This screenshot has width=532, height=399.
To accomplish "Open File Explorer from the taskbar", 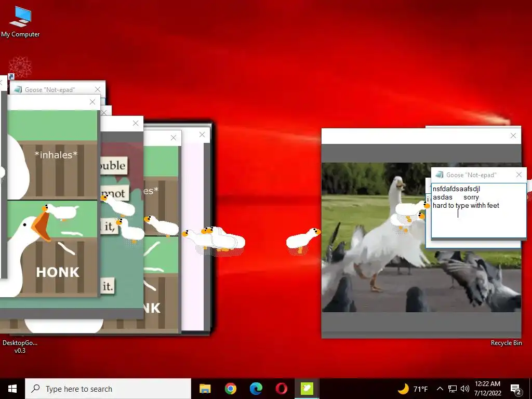I will [x=205, y=389].
